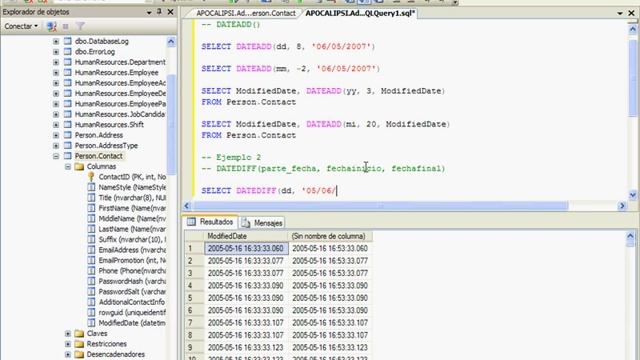Select the Title (nvarchar(8)) column item
Viewport: 640px width, 360px height.
pyautogui.click(x=132, y=198)
